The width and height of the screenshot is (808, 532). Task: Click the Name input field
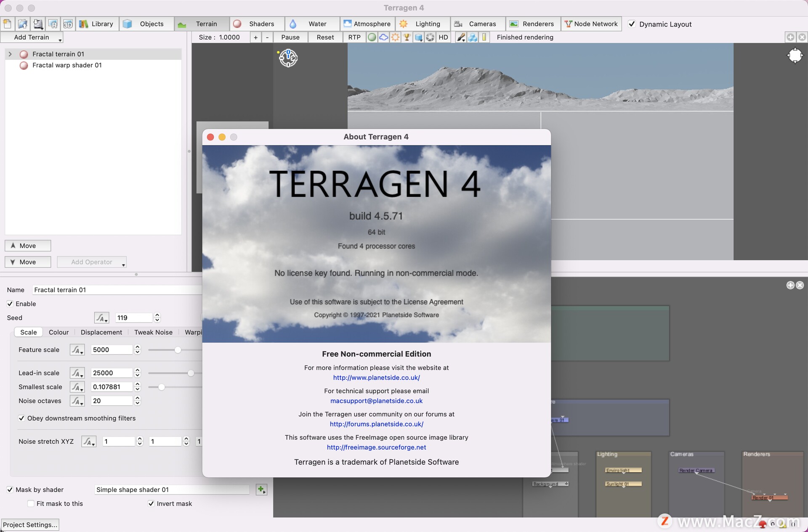point(117,290)
